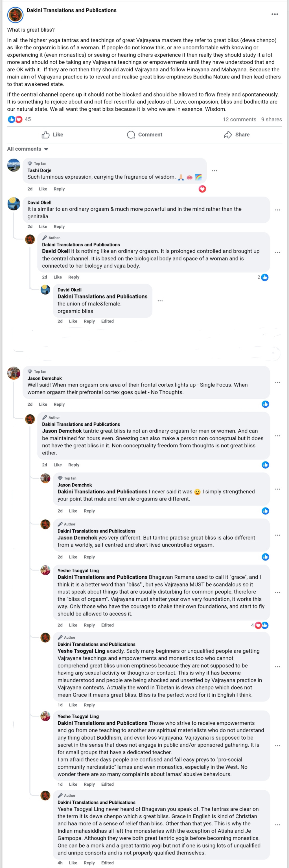The width and height of the screenshot is (289, 868).
Task: Click the Comment speech bubble button
Action: pos(145,135)
